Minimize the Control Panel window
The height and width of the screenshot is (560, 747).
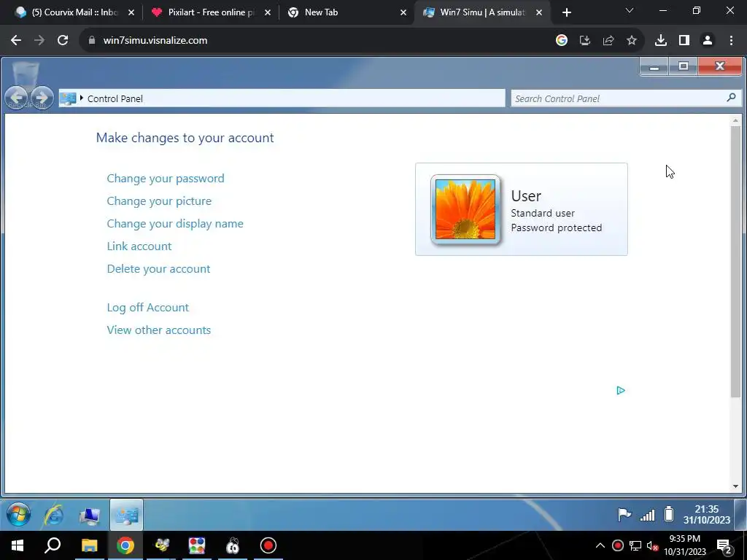[654, 66]
